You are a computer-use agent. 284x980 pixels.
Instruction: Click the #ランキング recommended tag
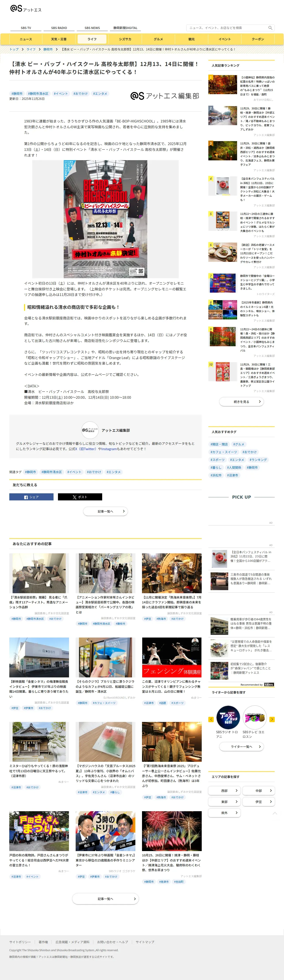(258, 460)
